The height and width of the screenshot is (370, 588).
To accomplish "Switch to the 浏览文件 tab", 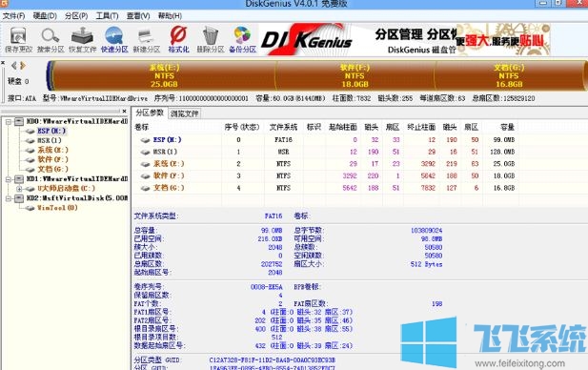I will click(184, 113).
